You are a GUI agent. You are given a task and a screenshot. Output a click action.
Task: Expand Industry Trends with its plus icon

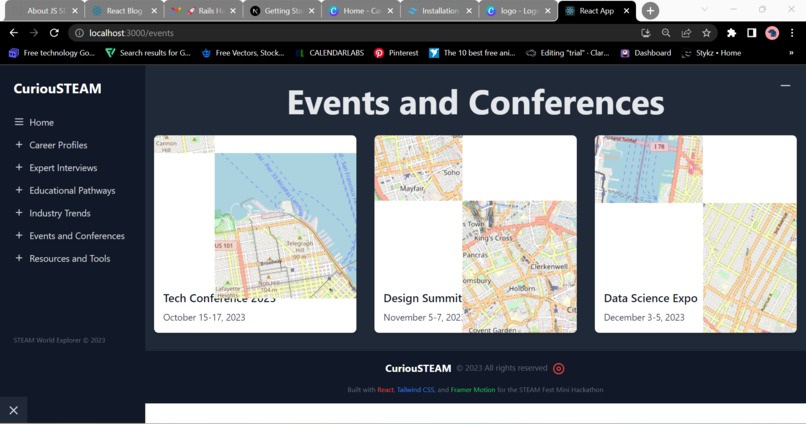19,212
